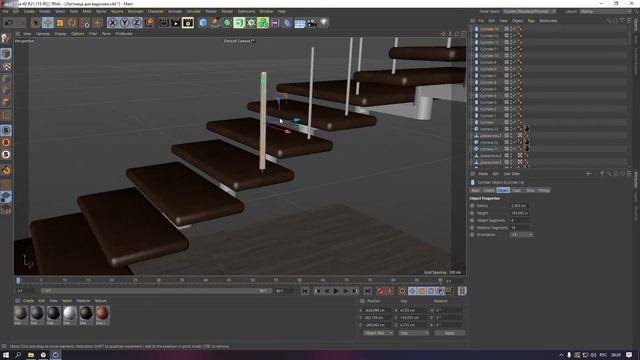The height and width of the screenshot is (360, 640).
Task: Select the Spline Pen tool icon
Action: point(215,23)
